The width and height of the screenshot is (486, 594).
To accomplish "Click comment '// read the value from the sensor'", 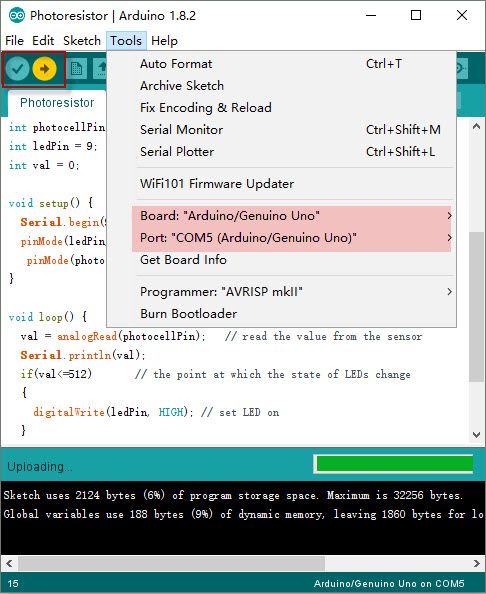I will (323, 336).
